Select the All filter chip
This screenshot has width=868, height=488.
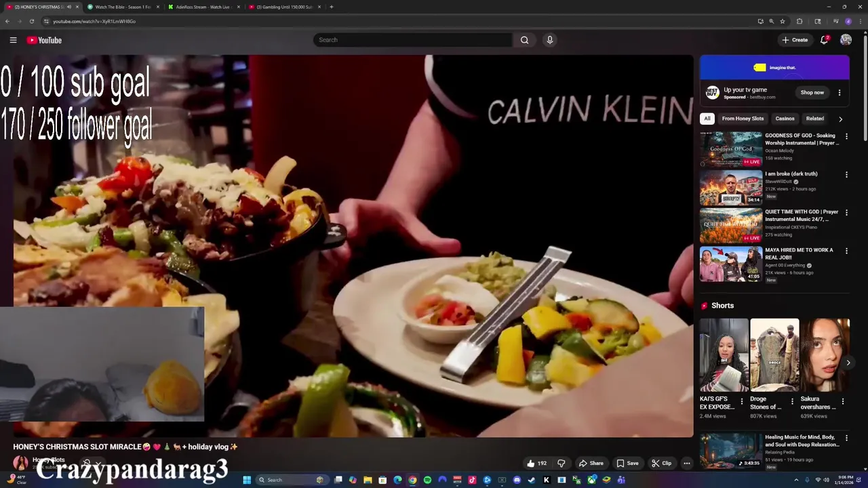click(707, 119)
